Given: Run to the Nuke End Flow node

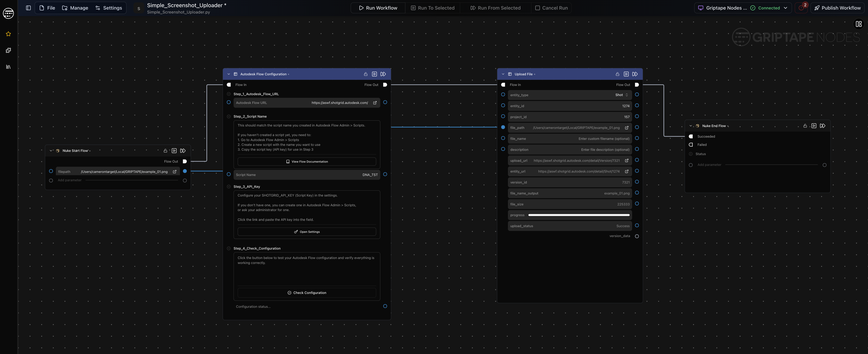Looking at the screenshot, I should (x=814, y=126).
